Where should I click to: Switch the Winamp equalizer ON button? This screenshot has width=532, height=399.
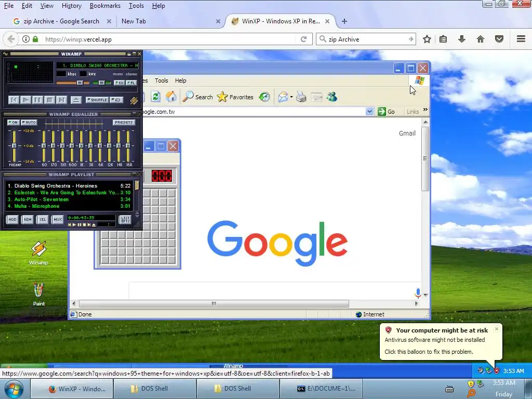[x=13, y=122]
